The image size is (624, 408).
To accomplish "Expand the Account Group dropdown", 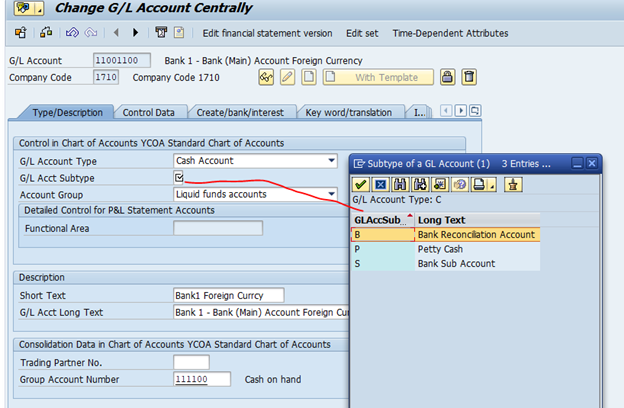I will click(332, 194).
